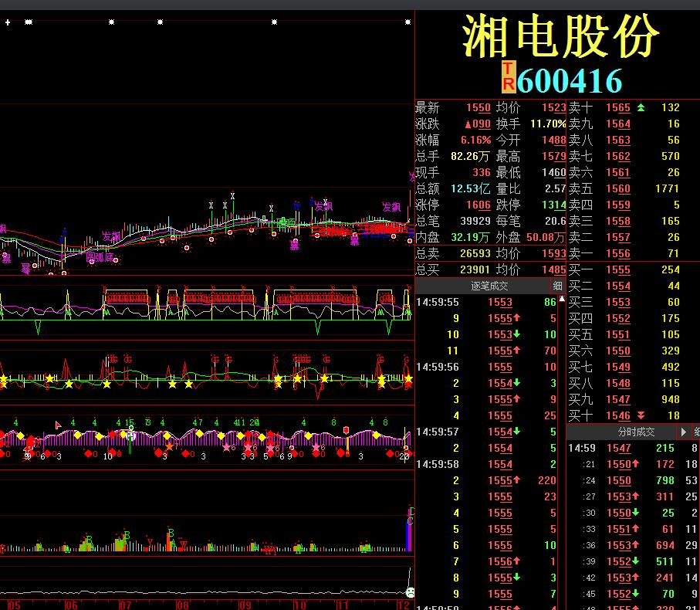This screenshot has width=700, height=610.
Task: Click the 10 label on the time axis
Action: [x=299, y=605]
